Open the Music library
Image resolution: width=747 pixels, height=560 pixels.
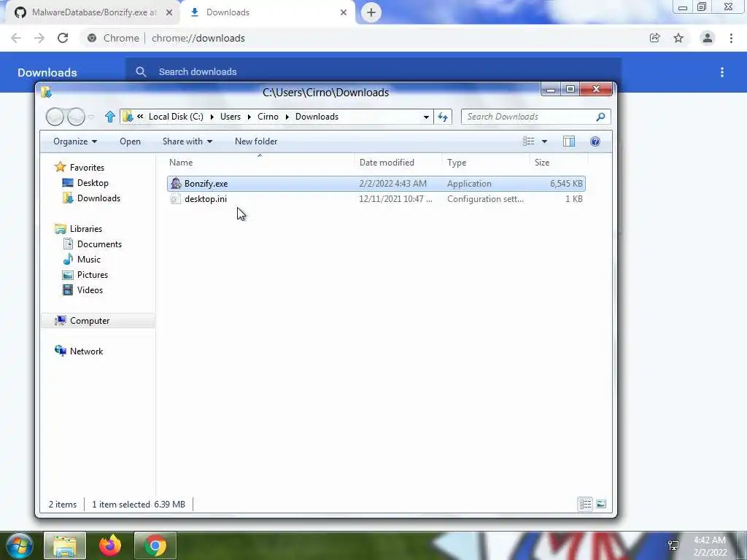[88, 260]
